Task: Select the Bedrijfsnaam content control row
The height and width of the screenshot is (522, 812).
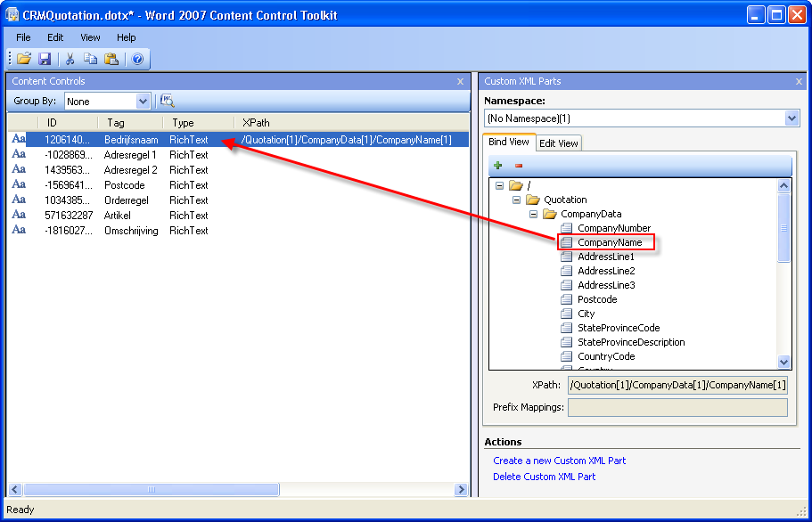Action: coord(240,140)
